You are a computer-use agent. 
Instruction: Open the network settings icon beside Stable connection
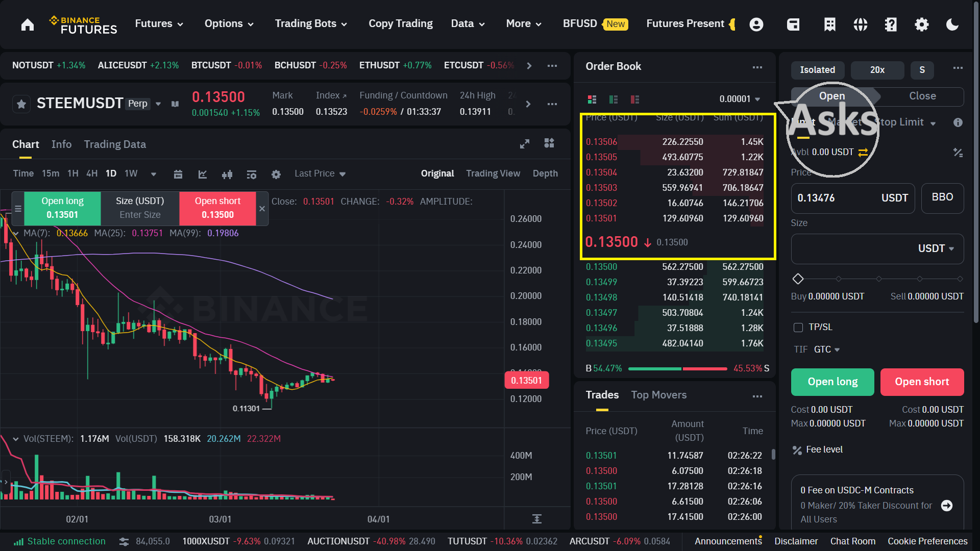124,541
